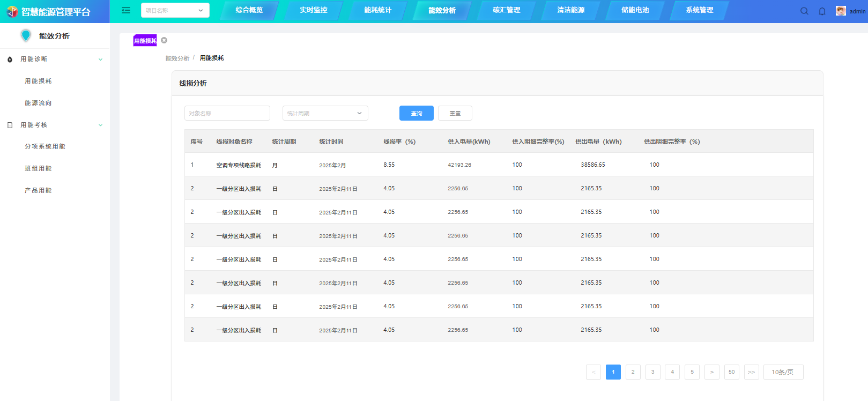Image resolution: width=868 pixels, height=401 pixels.
Task: Open the 统计周期 dropdown
Action: coord(325,113)
